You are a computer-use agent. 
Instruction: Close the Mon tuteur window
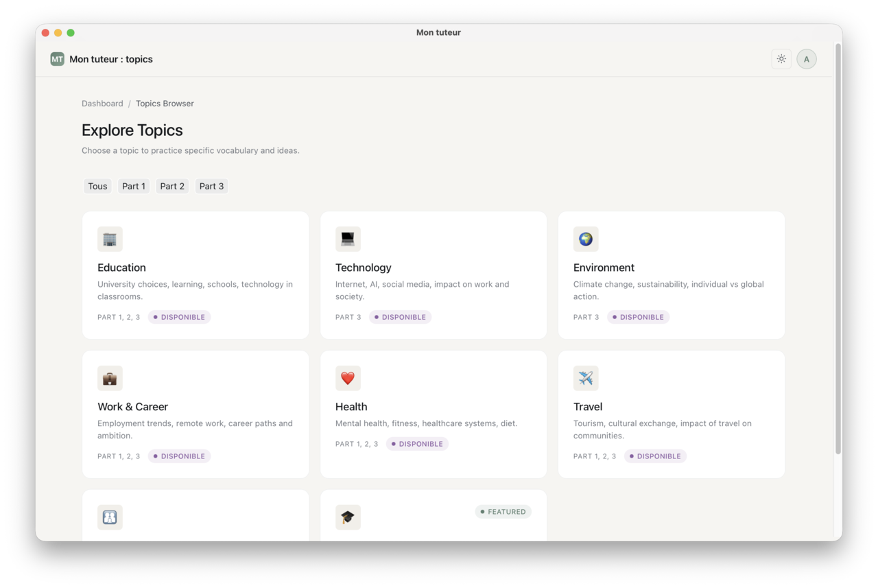coord(45,32)
